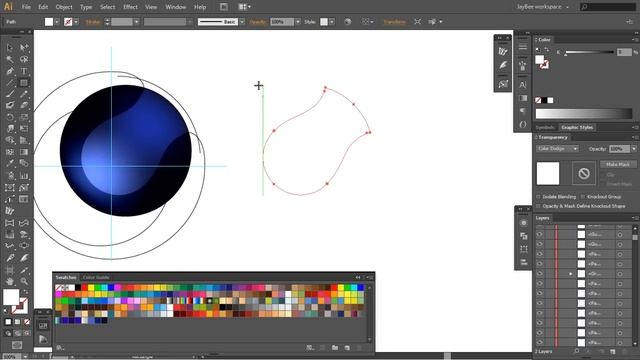Select the Symbol Sprayer tool
The image size is (640, 360).
click(x=10, y=176)
